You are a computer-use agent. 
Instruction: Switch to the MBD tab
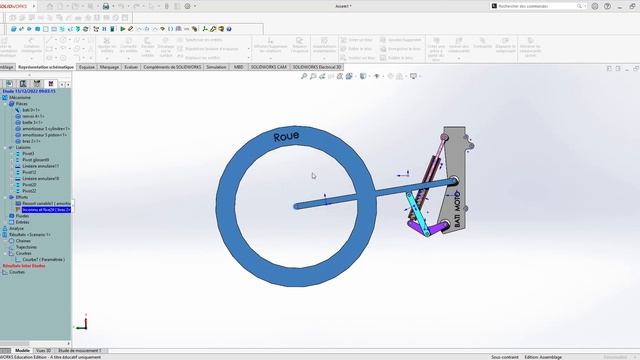239,67
